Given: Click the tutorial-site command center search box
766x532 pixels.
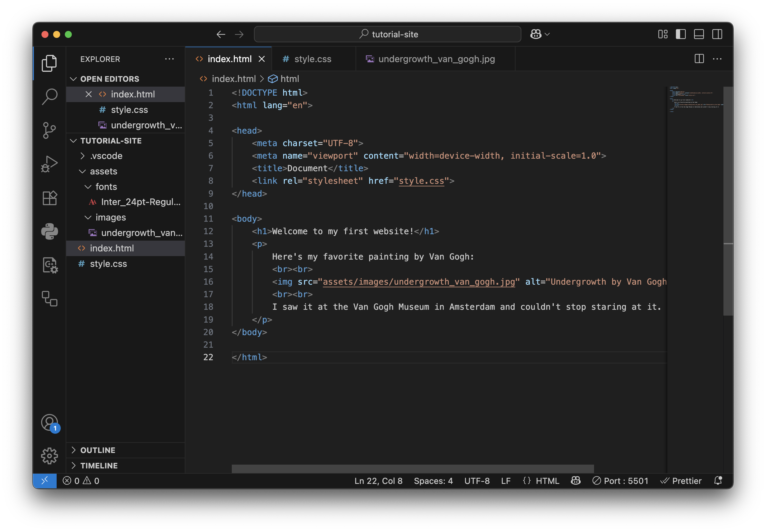Looking at the screenshot, I should point(387,34).
